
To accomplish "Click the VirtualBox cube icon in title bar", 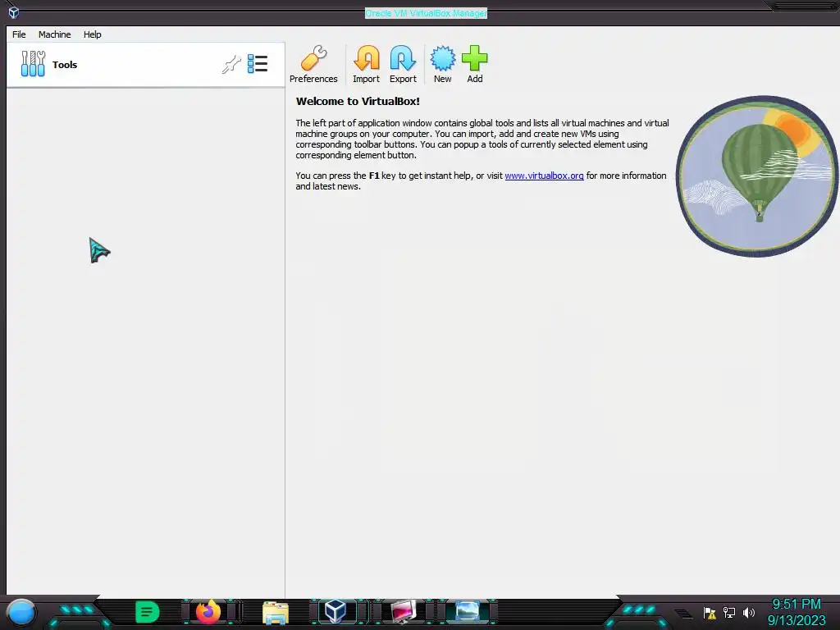I will (14, 11).
